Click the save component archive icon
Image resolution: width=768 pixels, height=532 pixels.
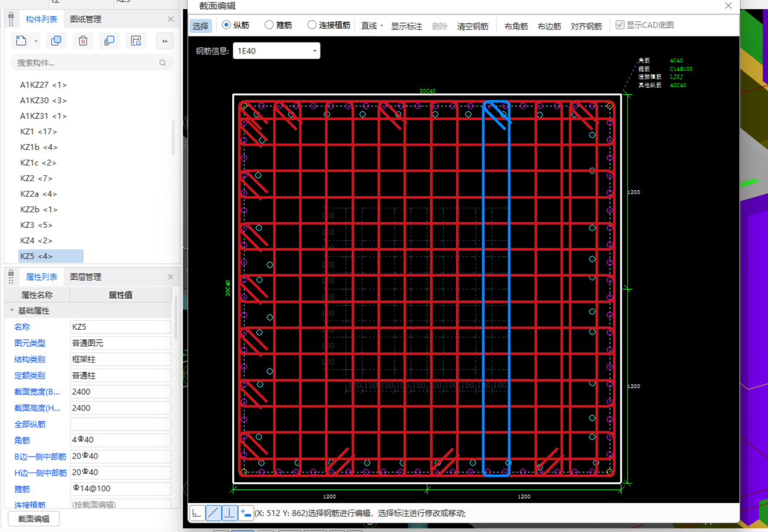pyautogui.click(x=136, y=41)
